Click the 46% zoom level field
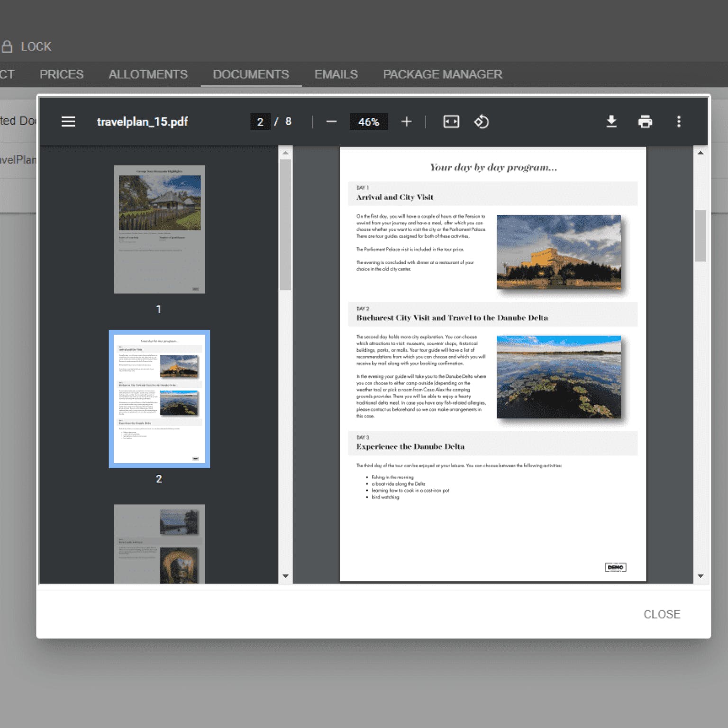Screen dimensions: 728x728 pos(368,122)
